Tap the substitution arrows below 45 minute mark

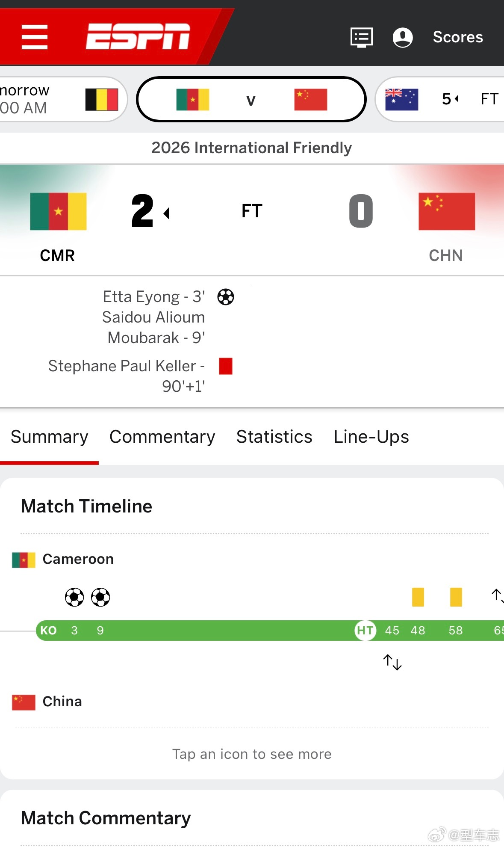[x=392, y=662]
